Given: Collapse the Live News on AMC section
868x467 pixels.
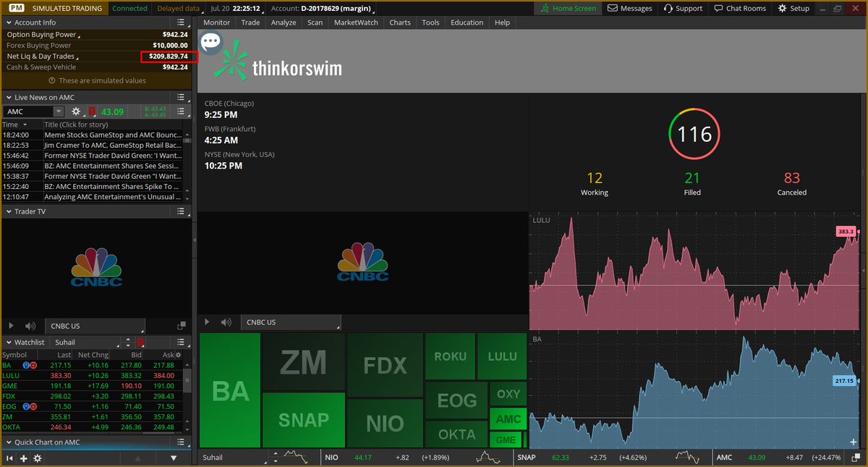Looking at the screenshot, I should pyautogui.click(x=8, y=97).
